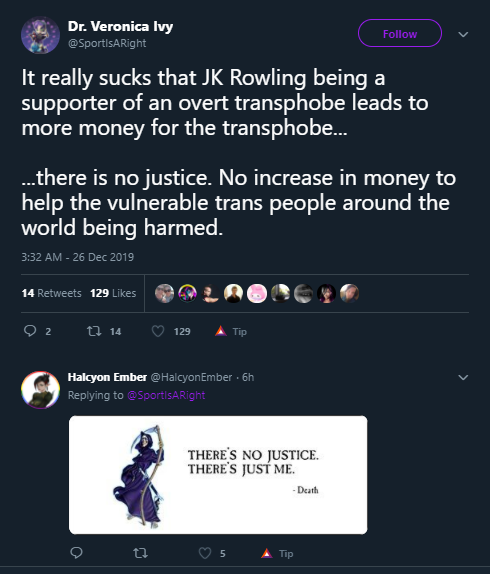The width and height of the screenshot is (490, 574).
Task: Open the main tweet's options chevron
Action: tap(463, 34)
